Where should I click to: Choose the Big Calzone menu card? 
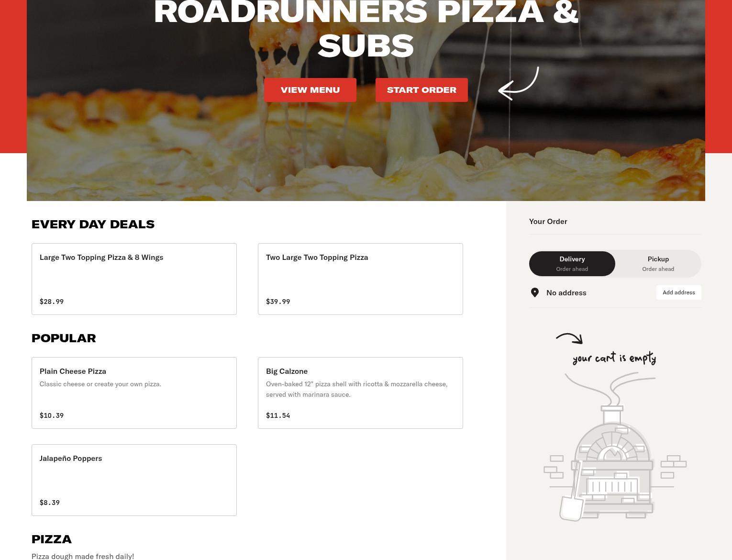[x=360, y=393]
